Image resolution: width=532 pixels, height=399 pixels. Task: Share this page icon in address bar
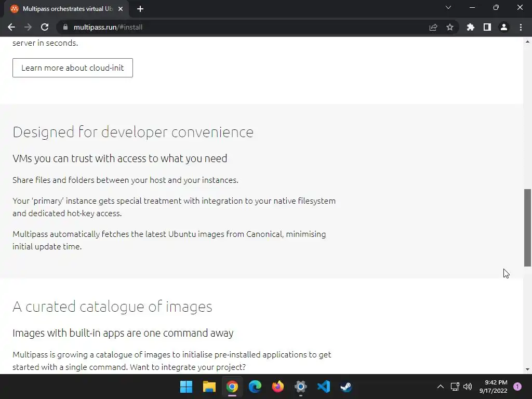coord(433,27)
